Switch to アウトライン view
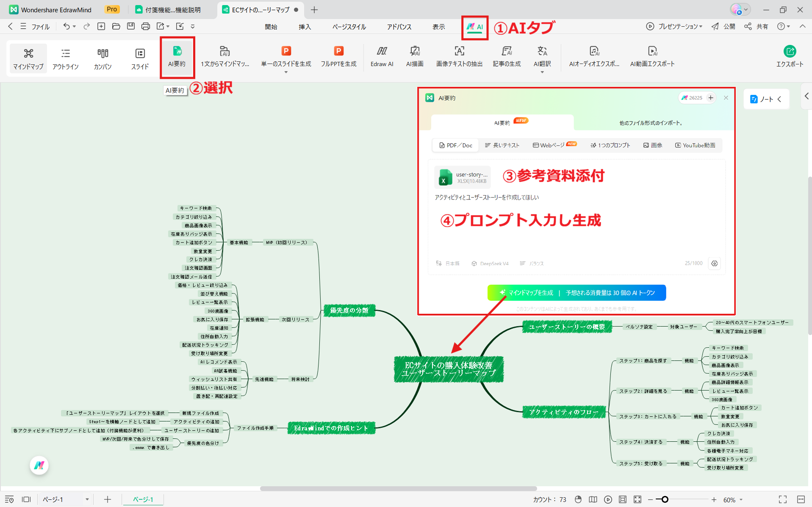812x507 pixels. coord(66,58)
